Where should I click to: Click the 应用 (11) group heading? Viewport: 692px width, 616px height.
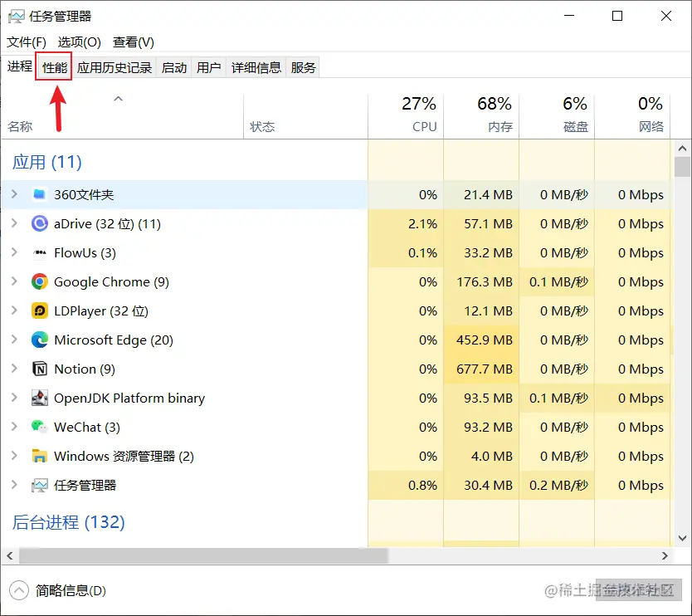point(46,162)
